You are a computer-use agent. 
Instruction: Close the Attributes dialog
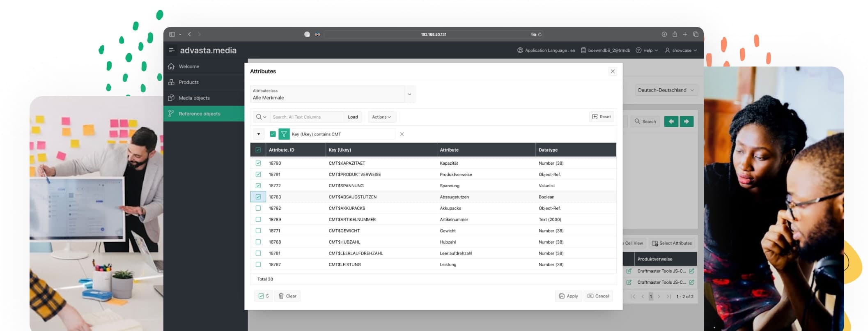point(613,71)
